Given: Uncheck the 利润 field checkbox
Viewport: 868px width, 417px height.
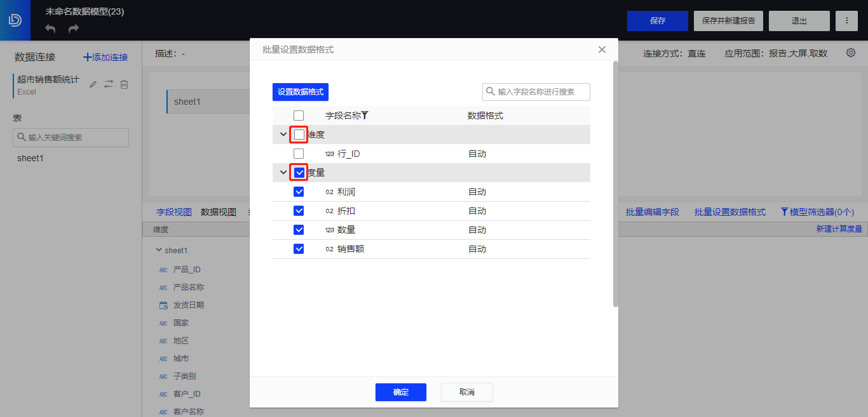Looking at the screenshot, I should [299, 191].
